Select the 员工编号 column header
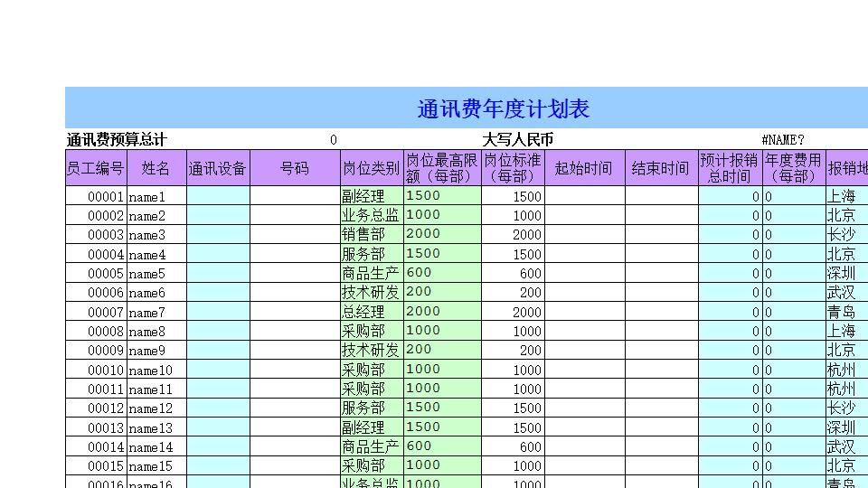 (x=97, y=168)
